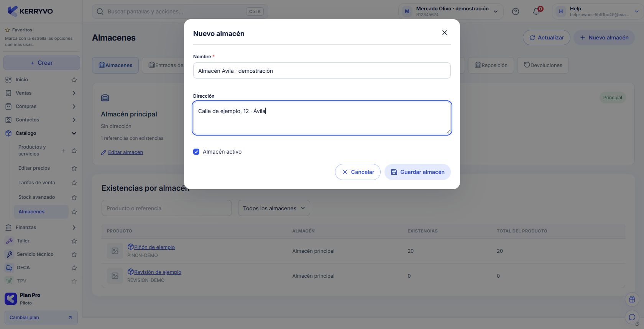This screenshot has height=329, width=644.
Task: Star Servicio técnico as a favorite
Action: [74, 254]
